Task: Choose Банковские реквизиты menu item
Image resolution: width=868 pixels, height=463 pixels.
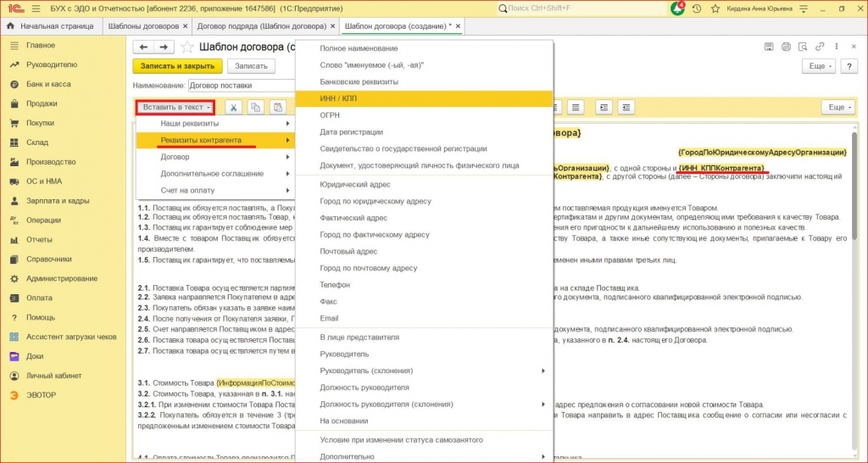Action: pos(425,81)
